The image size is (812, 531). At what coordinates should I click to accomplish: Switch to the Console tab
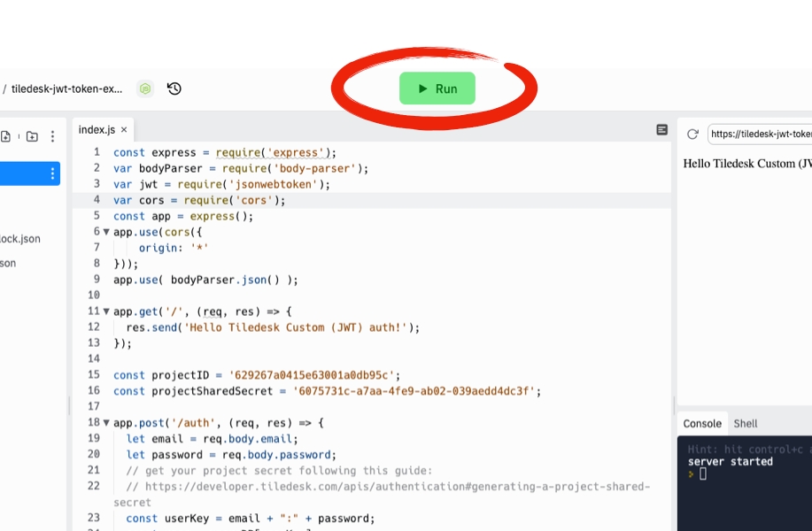(702, 424)
